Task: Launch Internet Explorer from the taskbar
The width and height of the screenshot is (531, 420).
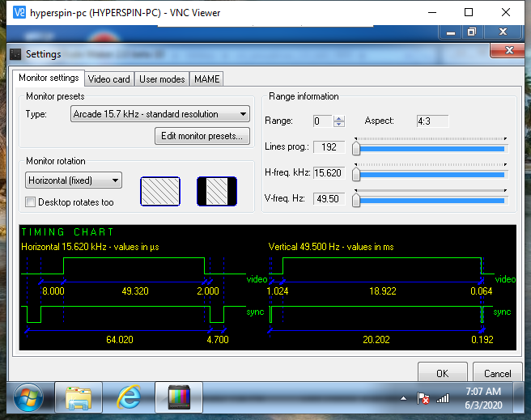Action: tap(129, 397)
